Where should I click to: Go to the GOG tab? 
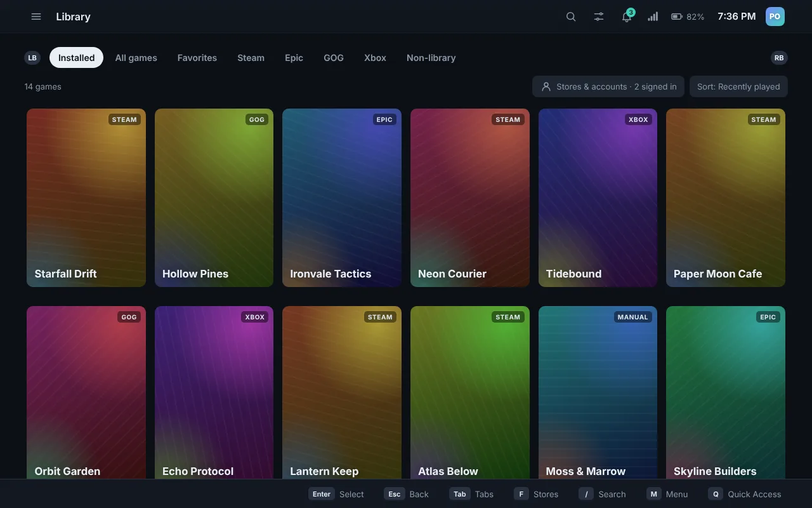coord(334,58)
